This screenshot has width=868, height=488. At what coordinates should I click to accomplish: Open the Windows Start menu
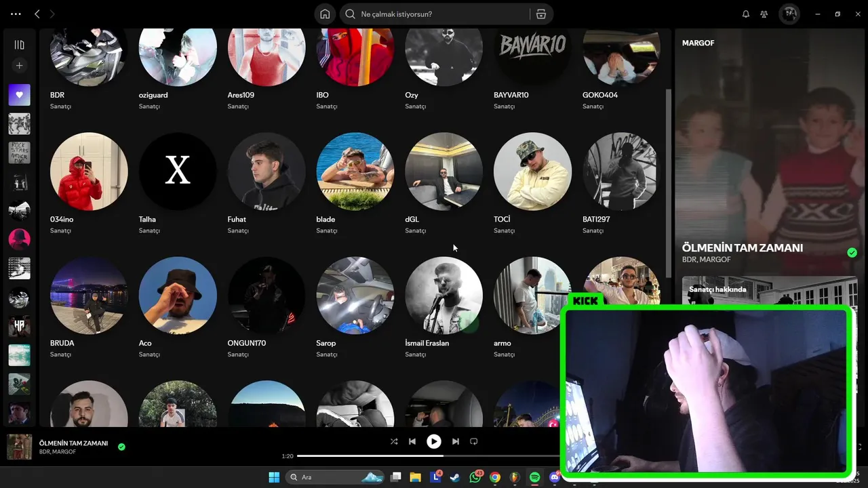tap(274, 477)
